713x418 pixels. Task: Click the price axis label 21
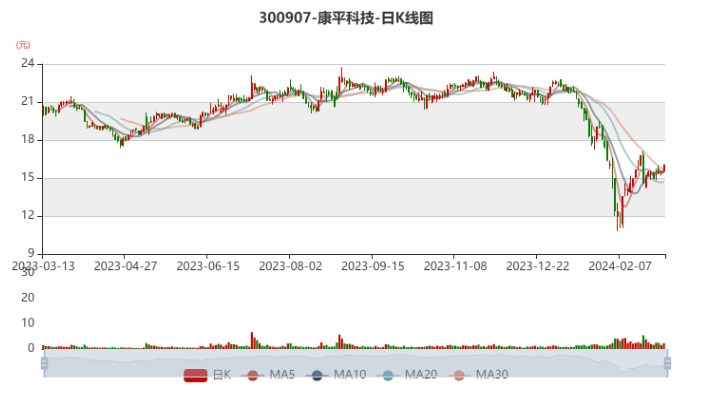click(28, 101)
